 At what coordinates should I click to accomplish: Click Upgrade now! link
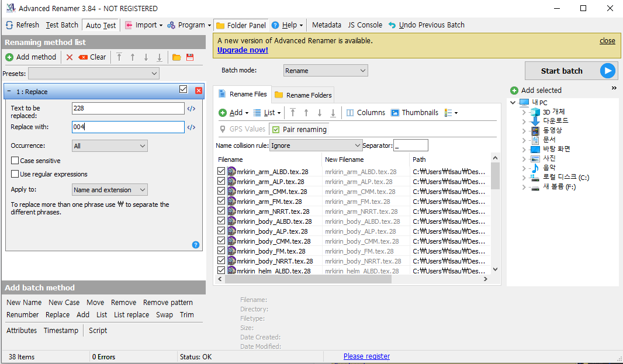(x=243, y=50)
